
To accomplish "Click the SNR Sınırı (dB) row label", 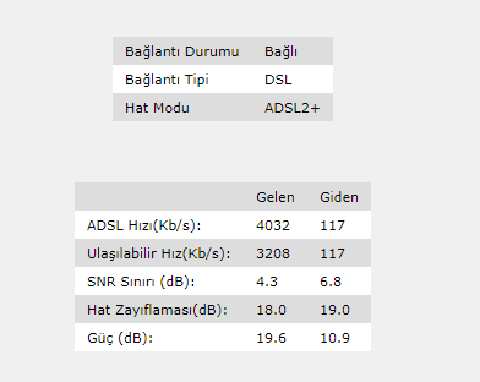I will (x=141, y=282).
